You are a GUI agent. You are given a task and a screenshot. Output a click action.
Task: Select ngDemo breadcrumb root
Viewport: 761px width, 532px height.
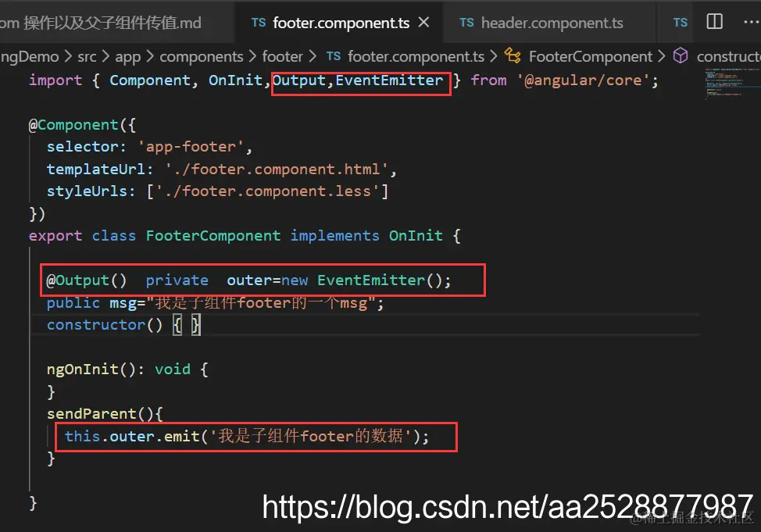coord(29,57)
